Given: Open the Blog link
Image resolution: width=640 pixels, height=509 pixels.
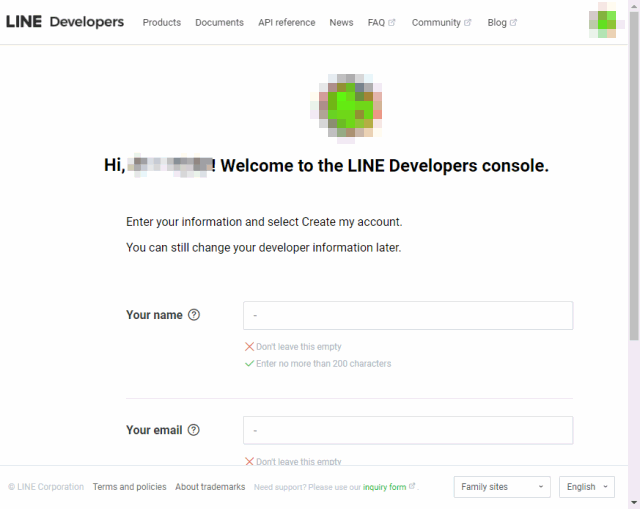Looking at the screenshot, I should pyautogui.click(x=497, y=22).
